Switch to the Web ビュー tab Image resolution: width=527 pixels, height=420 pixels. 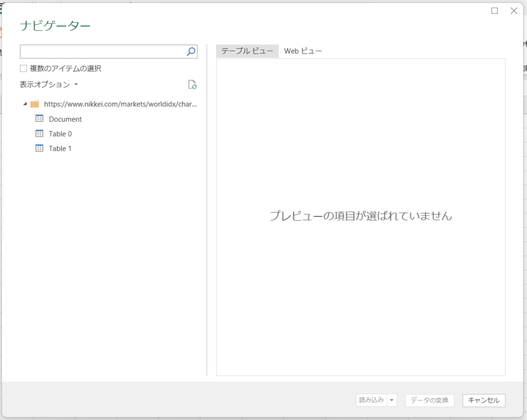coord(303,51)
